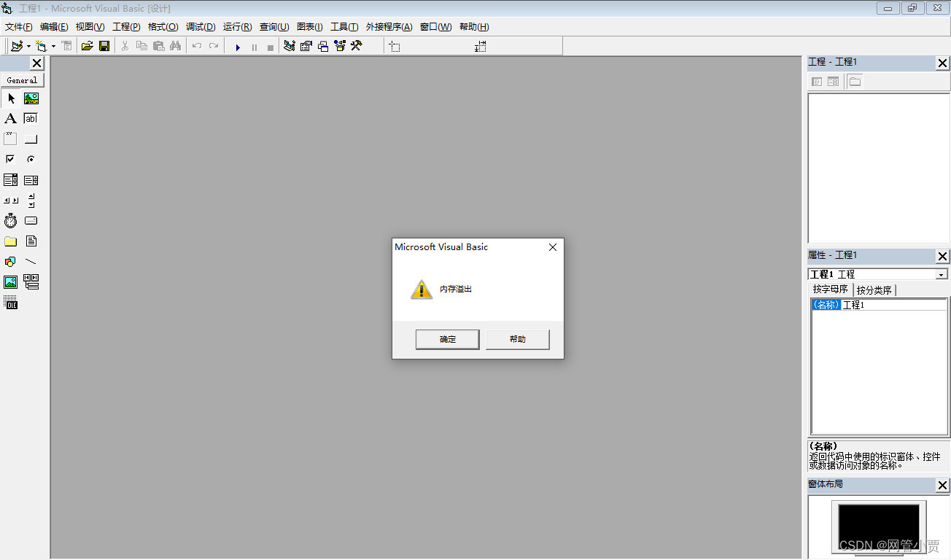Select the CommandButton control tool

pyautogui.click(x=31, y=139)
